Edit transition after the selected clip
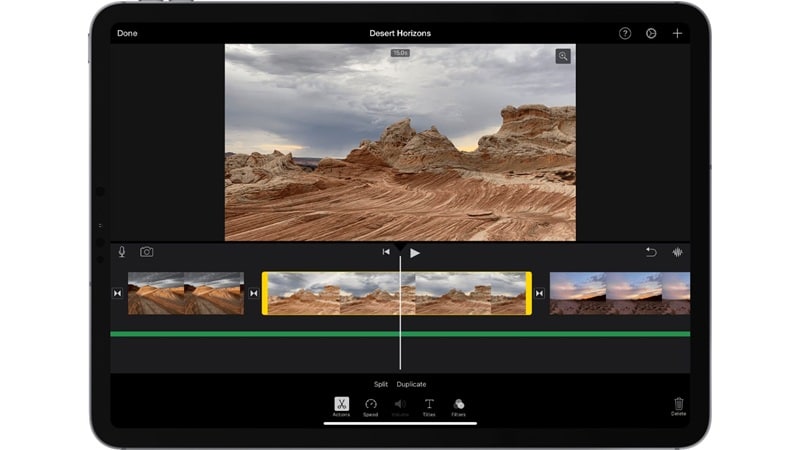 point(539,293)
